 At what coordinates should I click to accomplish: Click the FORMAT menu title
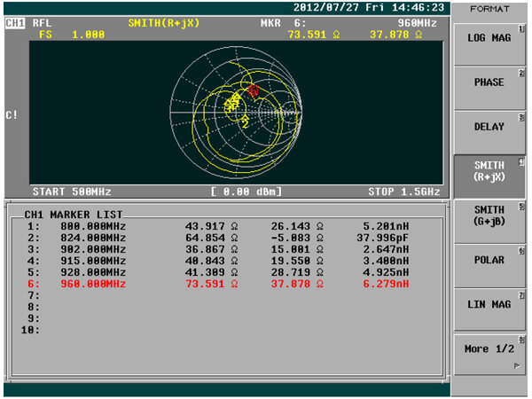489,9
